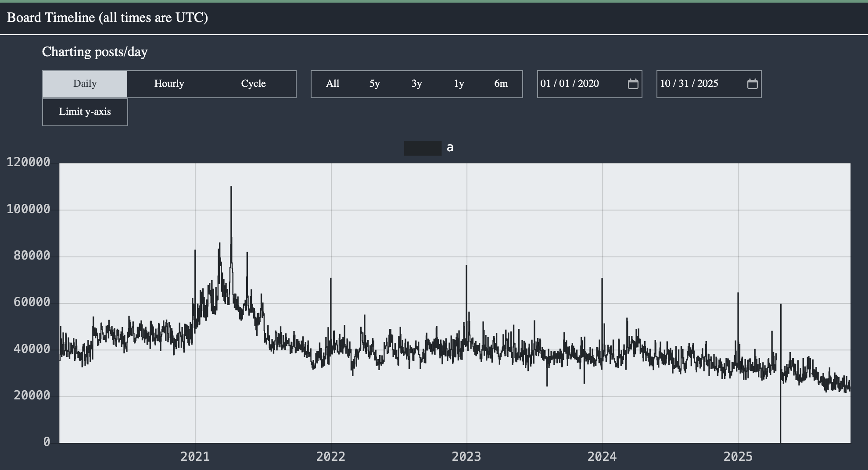Select the 5y time range
Screen dimensions: 868x470
(374, 84)
